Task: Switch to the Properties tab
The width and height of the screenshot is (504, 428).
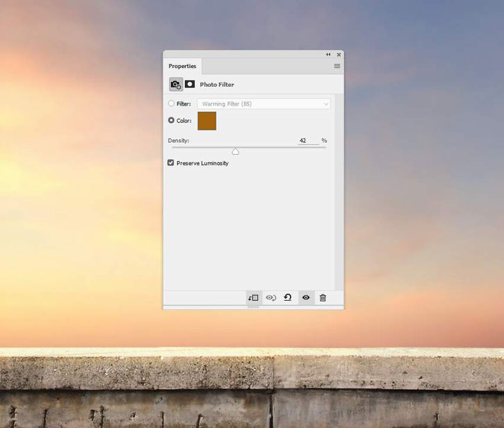Action: 182,66
